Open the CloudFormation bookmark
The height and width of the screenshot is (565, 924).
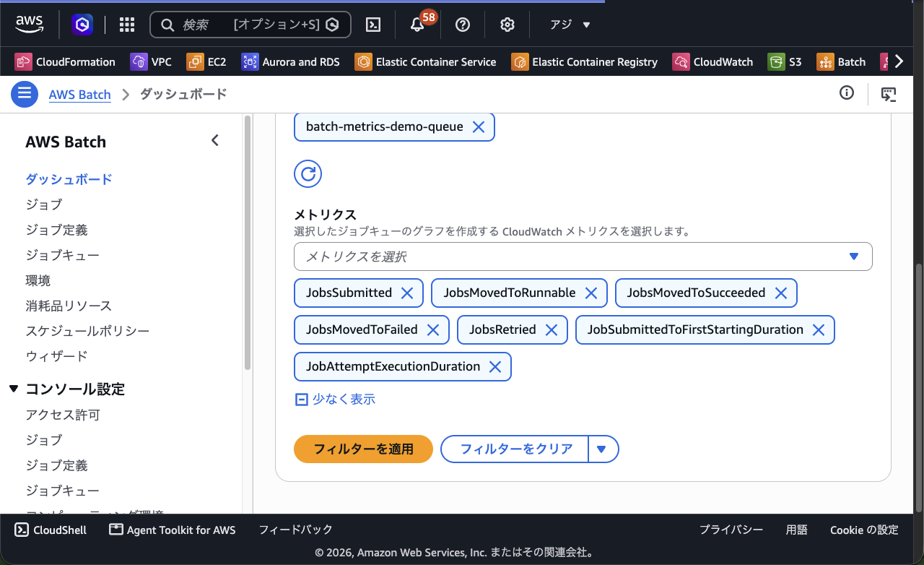point(65,62)
